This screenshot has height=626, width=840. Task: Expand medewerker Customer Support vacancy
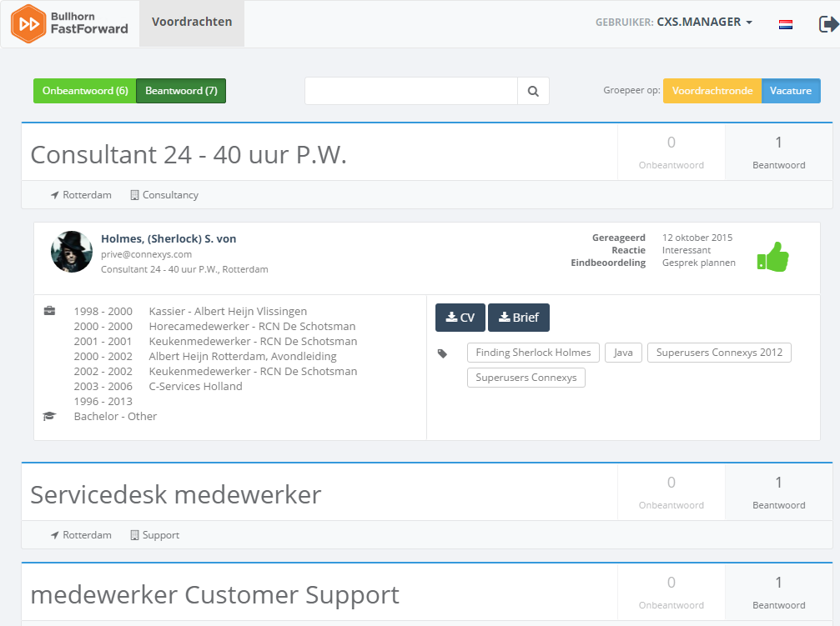(214, 594)
